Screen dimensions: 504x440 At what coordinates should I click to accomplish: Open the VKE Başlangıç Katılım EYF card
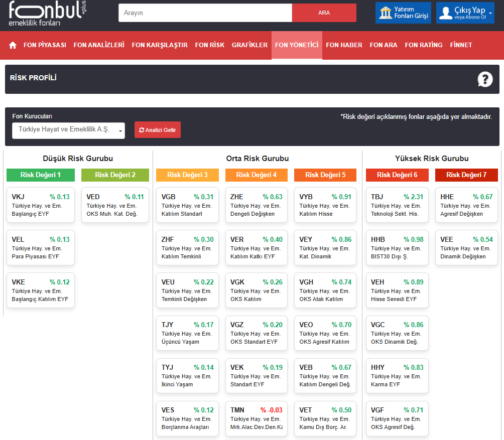[x=41, y=290]
